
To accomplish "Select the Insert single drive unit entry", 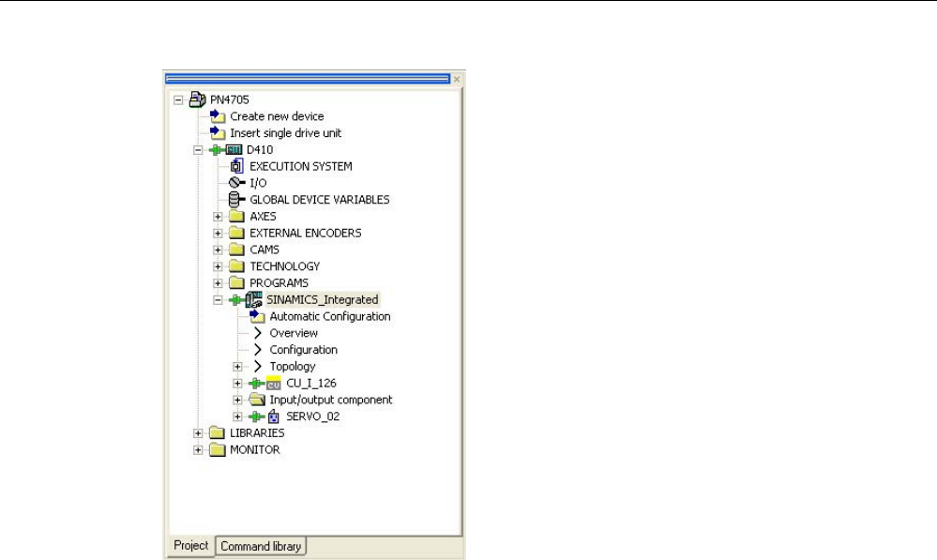I will [286, 133].
